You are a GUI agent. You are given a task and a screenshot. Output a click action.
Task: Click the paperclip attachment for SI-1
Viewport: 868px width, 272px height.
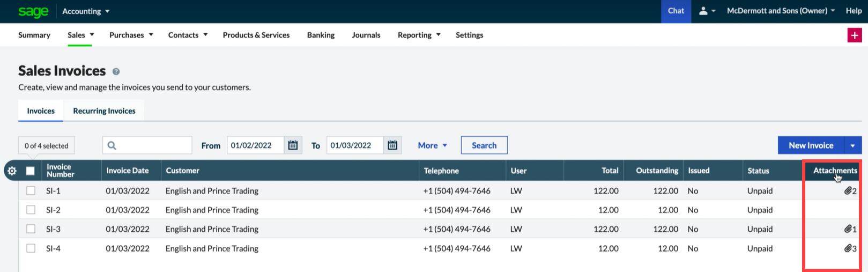(x=849, y=191)
